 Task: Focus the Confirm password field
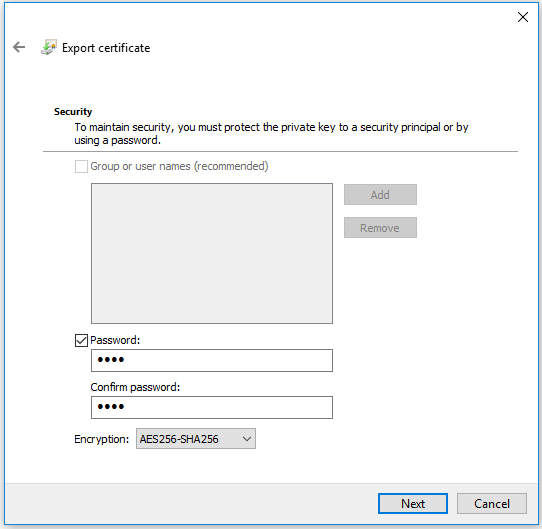coord(212,407)
